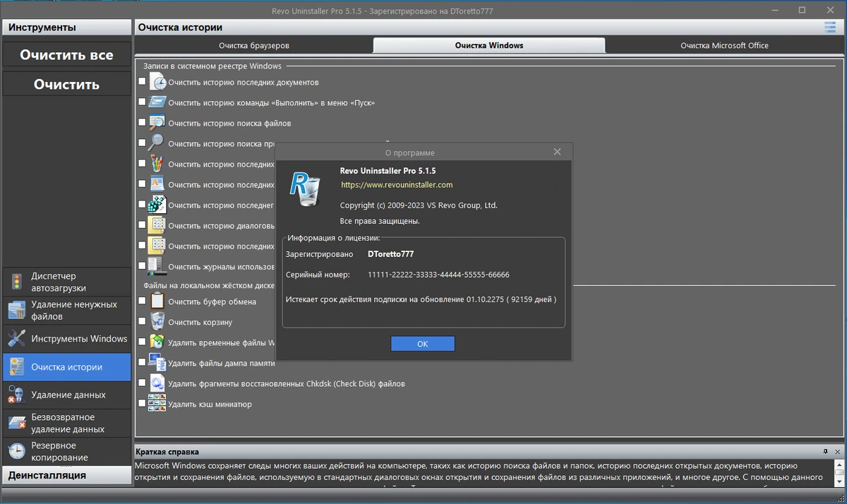Open the revouninstaller.com link
The image size is (847, 504).
coord(397,185)
